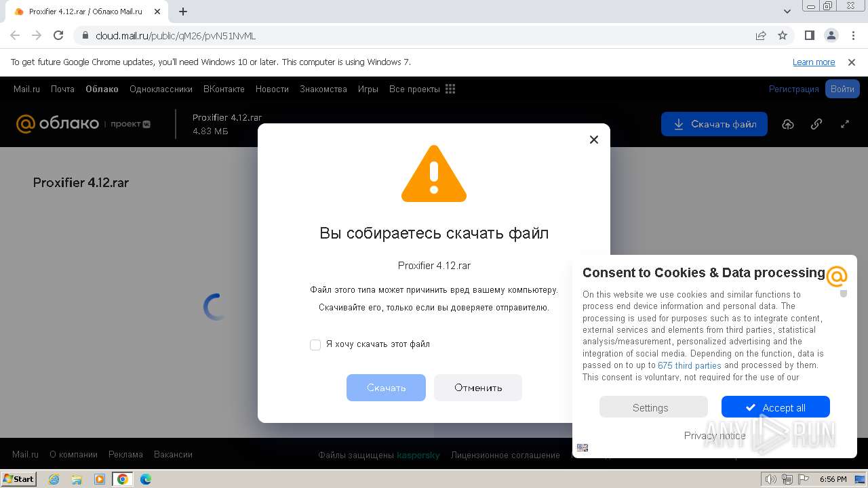
Task: Open Игры in the top navigation
Action: [x=368, y=89]
